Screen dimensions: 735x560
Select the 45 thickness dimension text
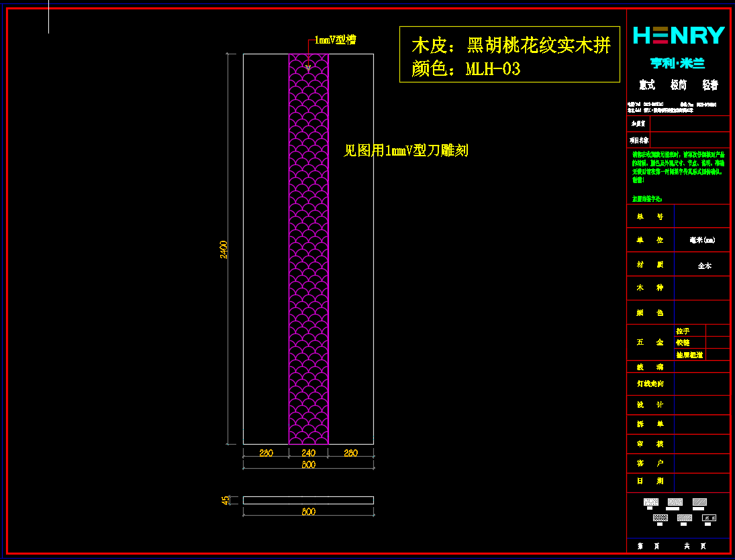tap(226, 500)
